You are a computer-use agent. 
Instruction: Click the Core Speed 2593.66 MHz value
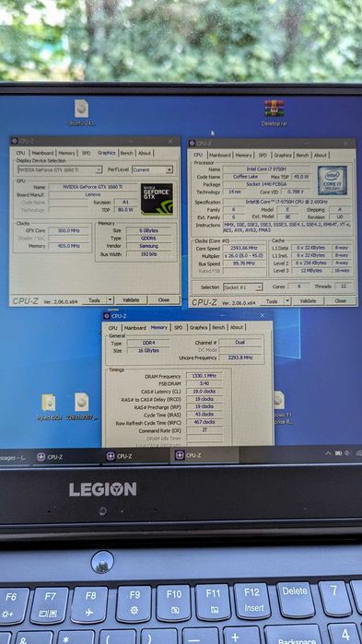pyautogui.click(x=245, y=249)
